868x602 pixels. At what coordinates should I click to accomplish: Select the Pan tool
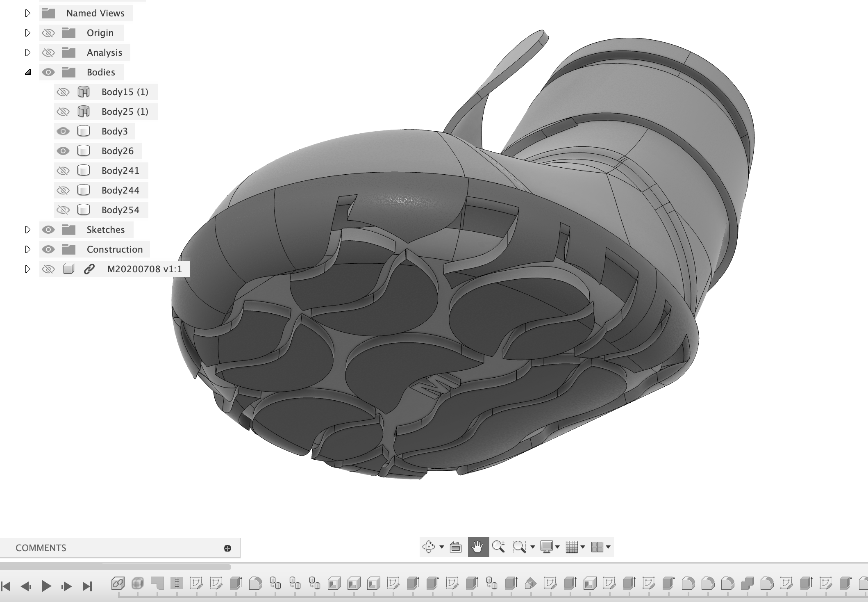click(x=478, y=547)
